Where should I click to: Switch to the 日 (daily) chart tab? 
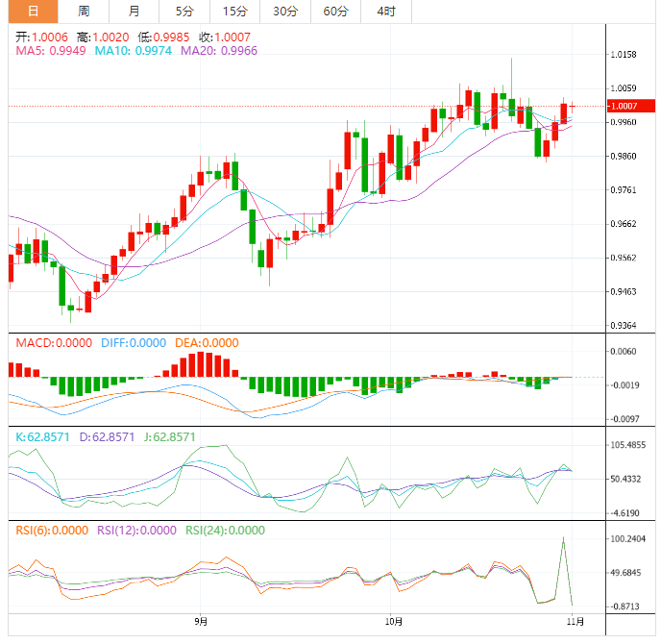point(32,12)
